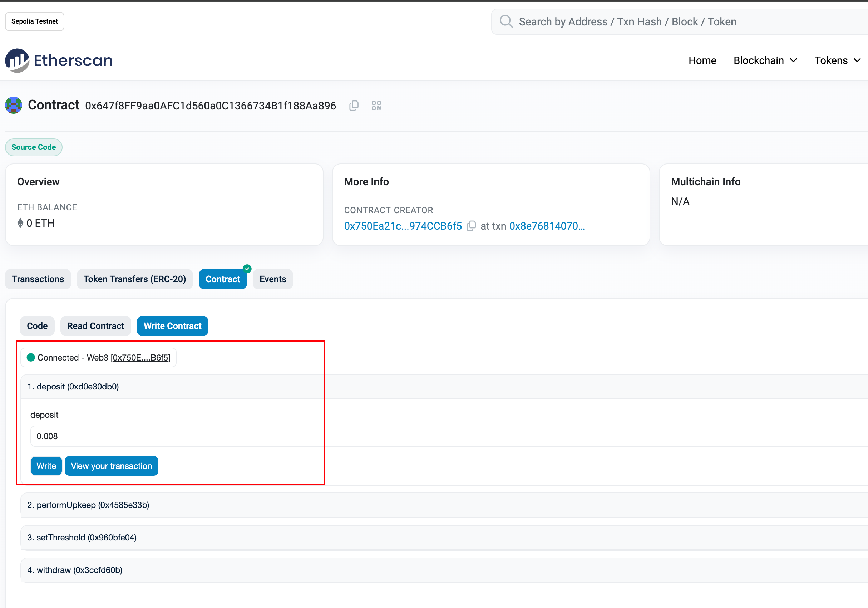Click the Ethereum diamond icon by 0 ETH

tap(20, 223)
